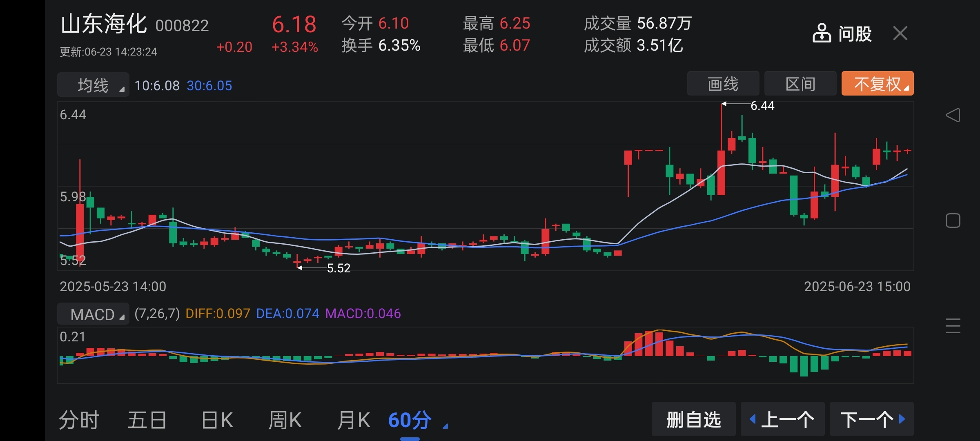This screenshot has height=441, width=980.
Task: Tap the Android back triangle icon
Action: 953,115
